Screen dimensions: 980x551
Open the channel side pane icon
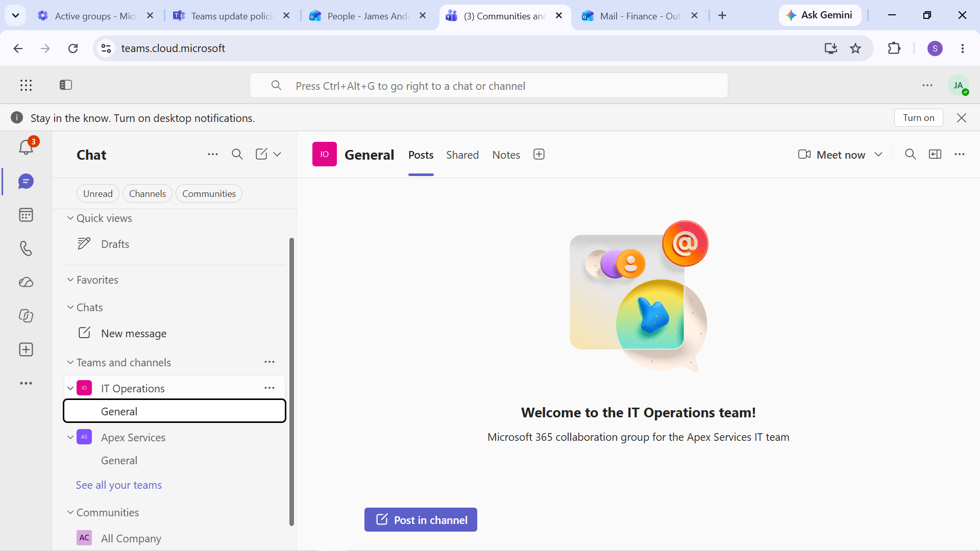[935, 154]
